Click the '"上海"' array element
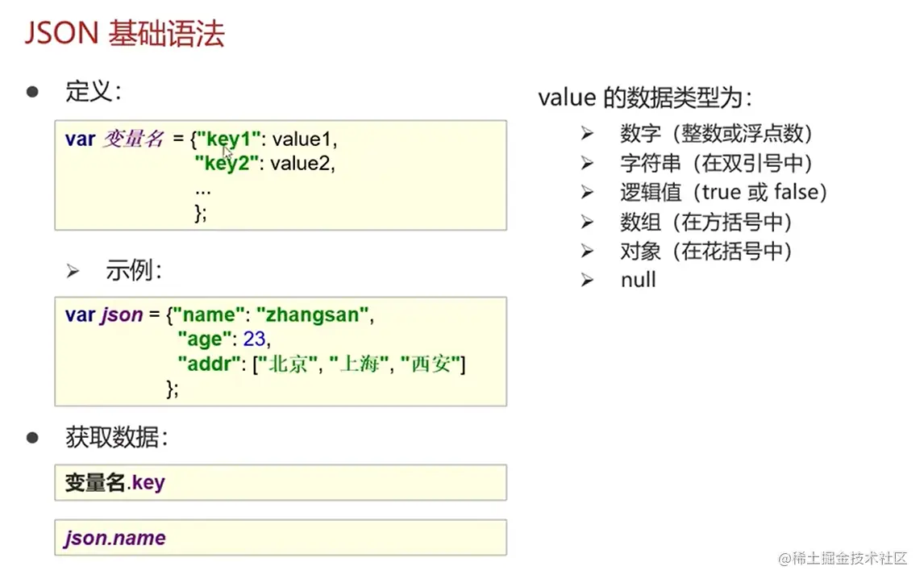The width and height of the screenshot is (924, 583). (359, 364)
